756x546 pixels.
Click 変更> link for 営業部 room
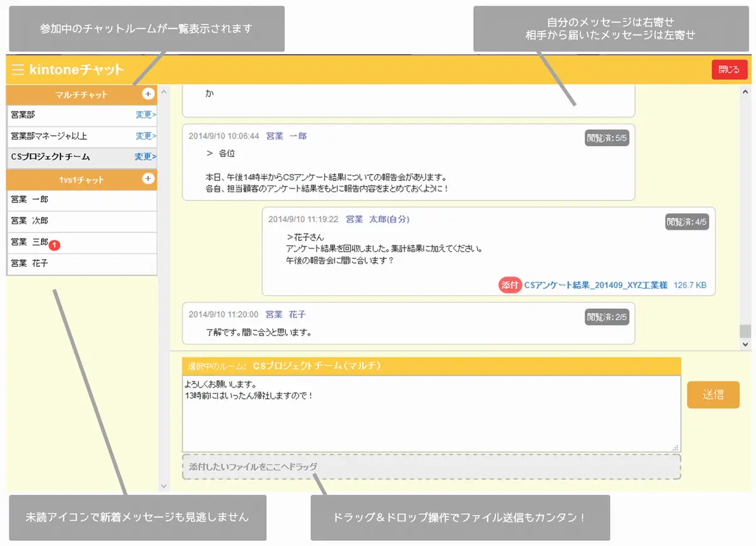tap(146, 115)
